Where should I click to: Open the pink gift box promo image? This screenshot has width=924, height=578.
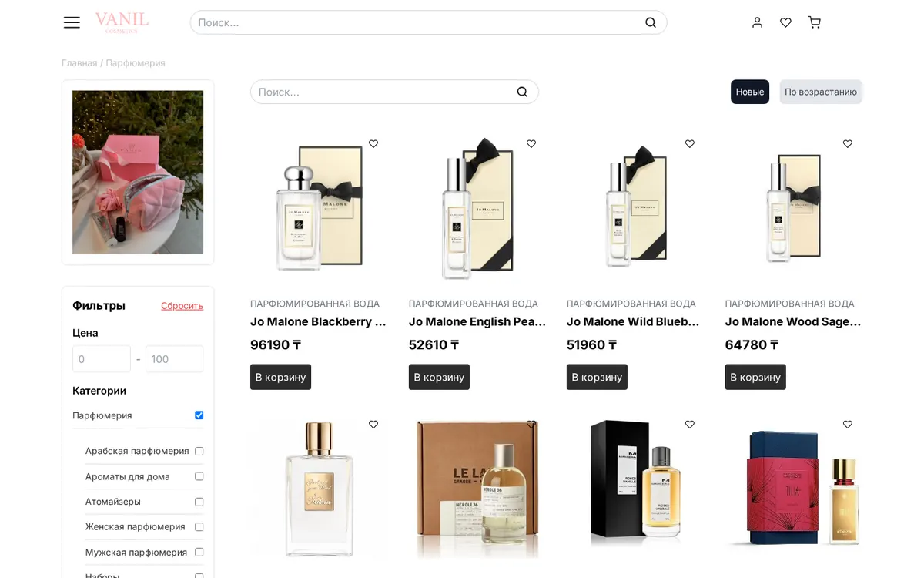click(138, 173)
